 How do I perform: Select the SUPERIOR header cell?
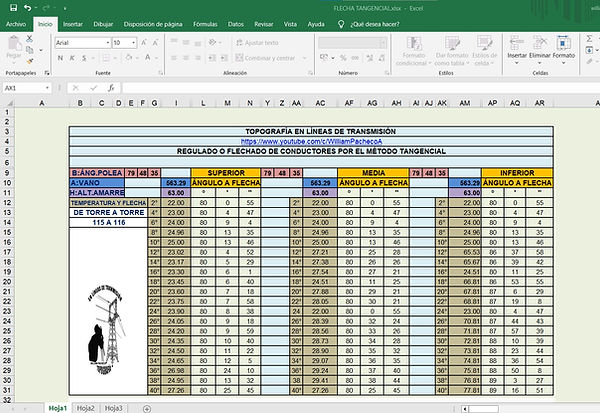tap(226, 173)
